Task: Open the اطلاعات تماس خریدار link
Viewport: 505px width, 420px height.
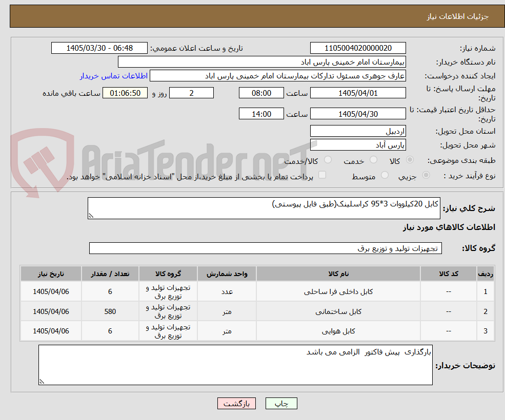Action: [114, 76]
